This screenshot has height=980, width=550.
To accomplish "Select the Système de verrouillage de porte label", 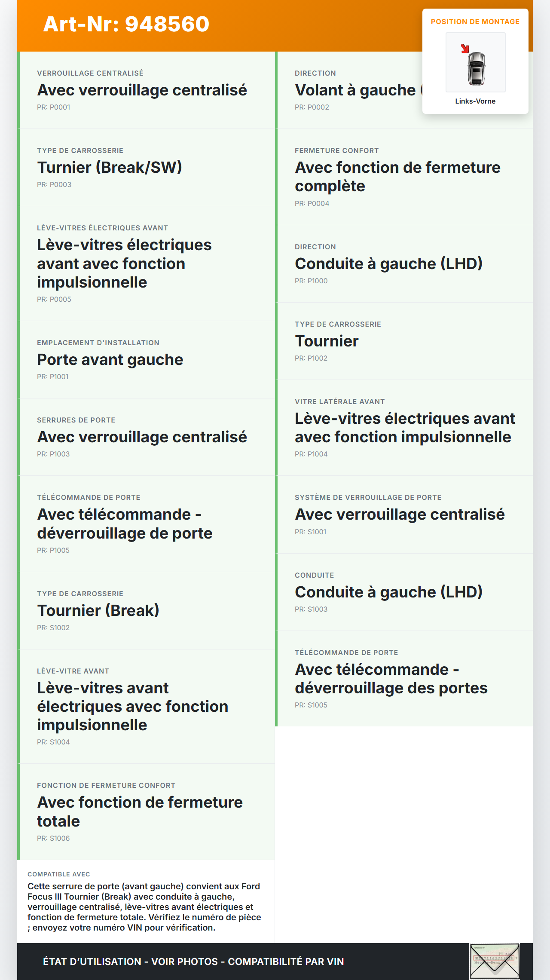I will 368,498.
